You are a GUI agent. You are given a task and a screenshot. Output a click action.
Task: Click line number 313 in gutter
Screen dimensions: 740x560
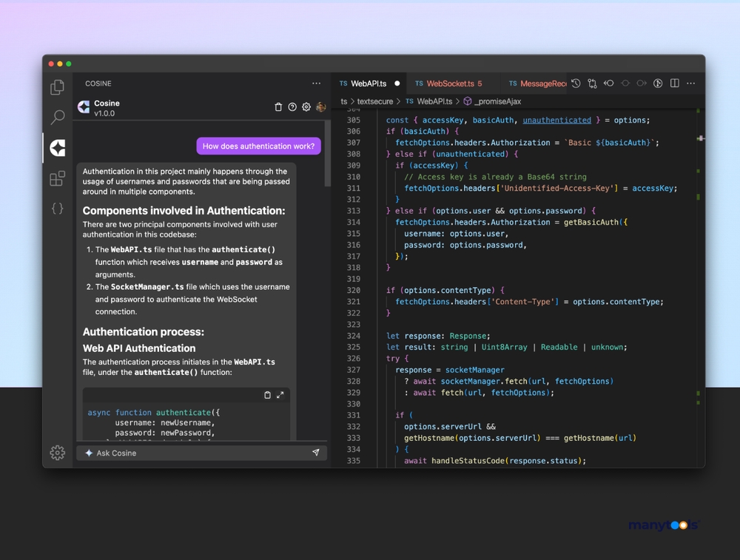click(x=354, y=211)
